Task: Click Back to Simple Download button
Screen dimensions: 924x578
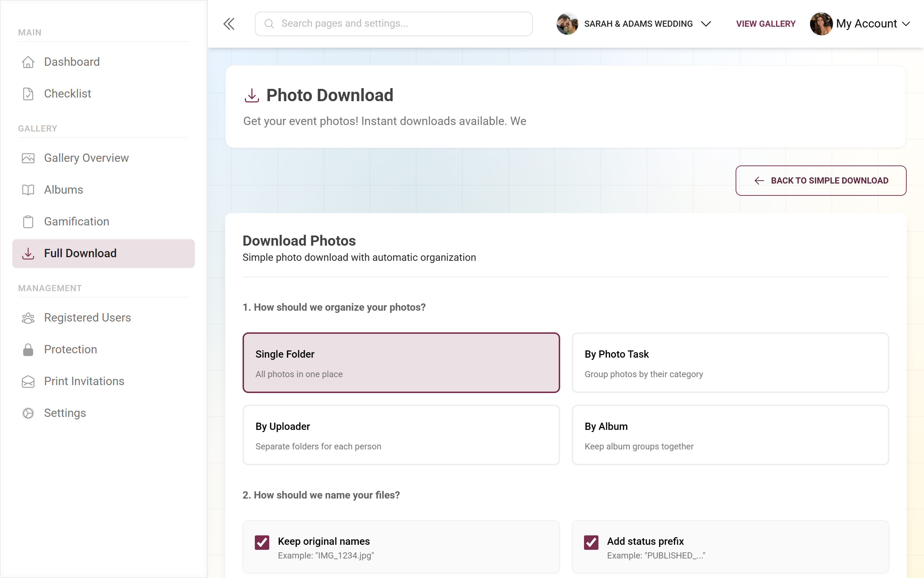Action: click(x=820, y=180)
